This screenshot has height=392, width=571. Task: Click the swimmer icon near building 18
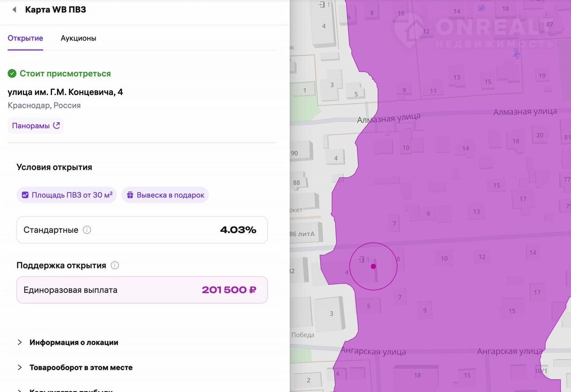coord(482,8)
